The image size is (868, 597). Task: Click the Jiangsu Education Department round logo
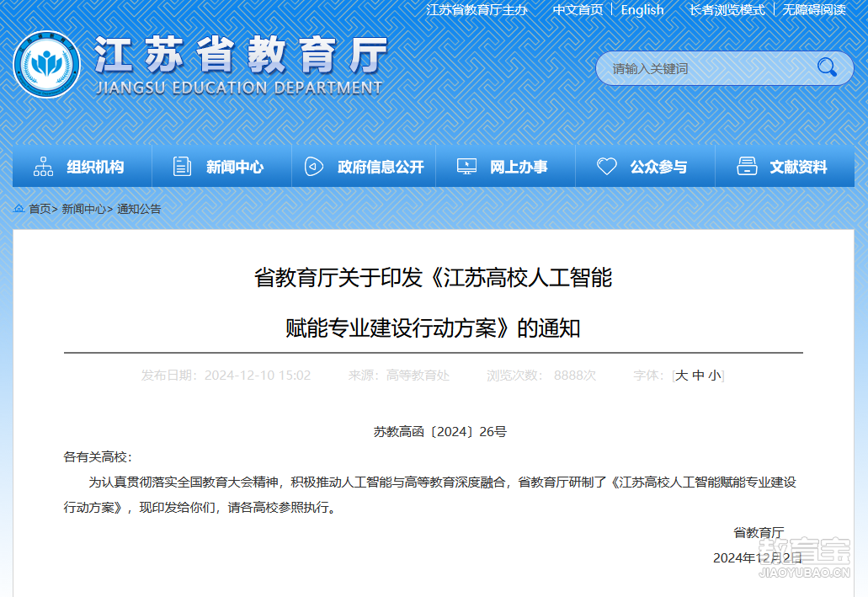pos(46,64)
